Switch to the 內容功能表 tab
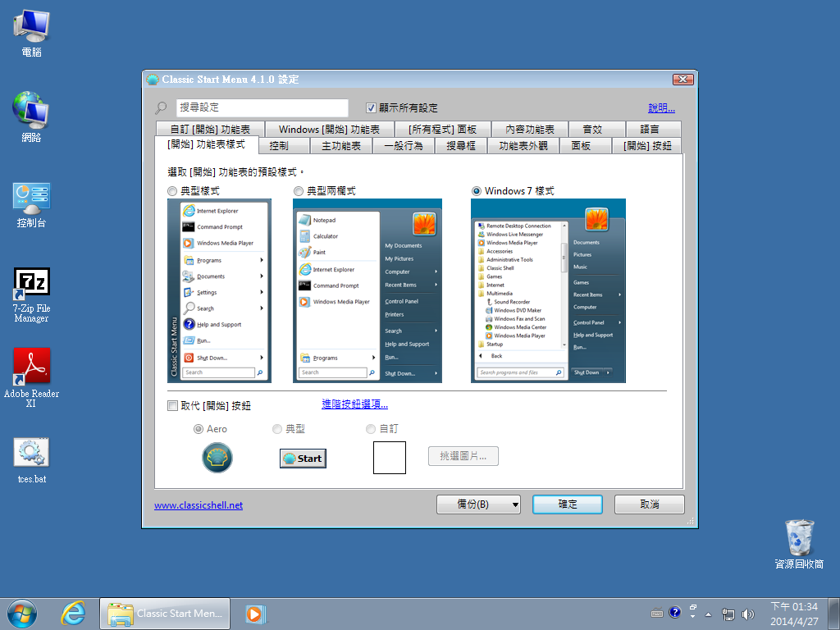This screenshot has height=630, width=840. (530, 129)
